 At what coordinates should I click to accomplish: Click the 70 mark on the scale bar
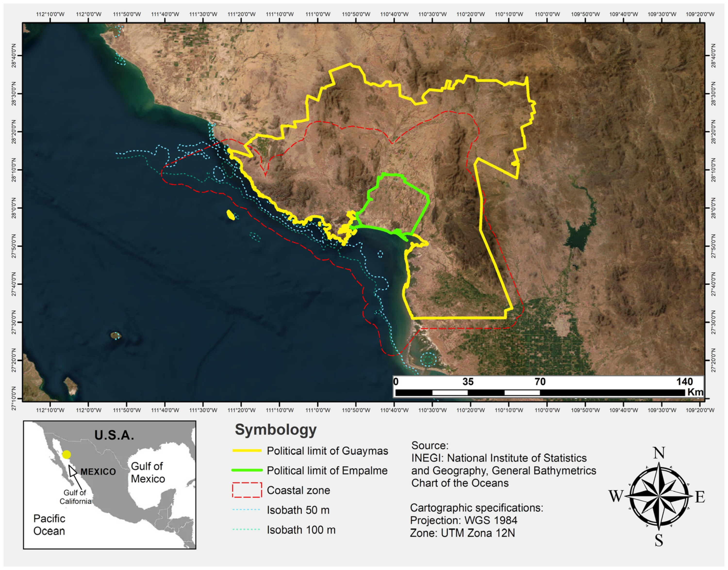[540, 381]
